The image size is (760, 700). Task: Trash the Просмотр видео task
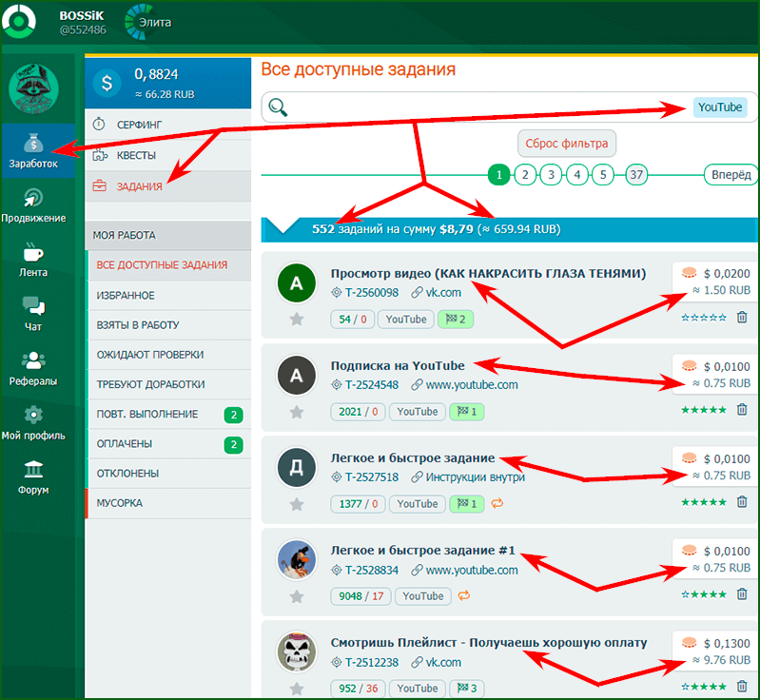pyautogui.click(x=742, y=317)
